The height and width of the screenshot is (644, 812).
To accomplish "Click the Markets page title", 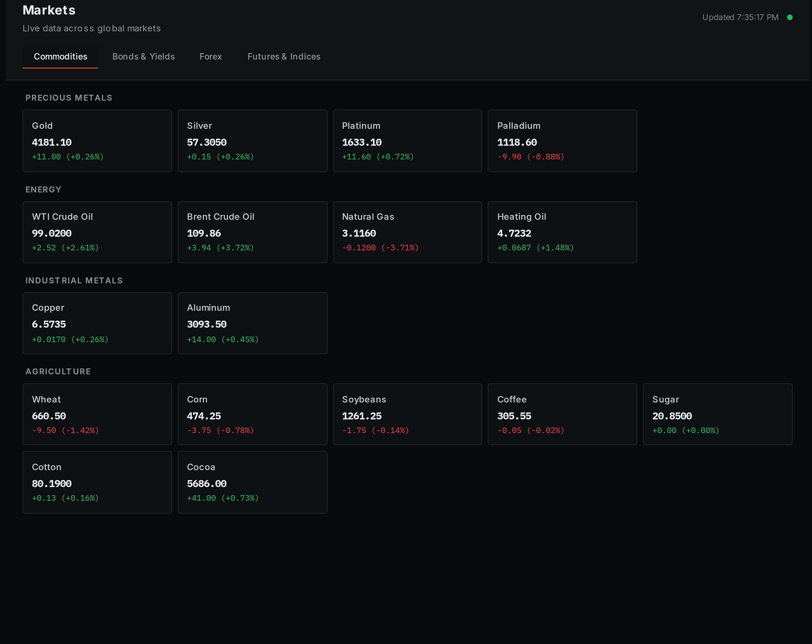I will pos(49,10).
